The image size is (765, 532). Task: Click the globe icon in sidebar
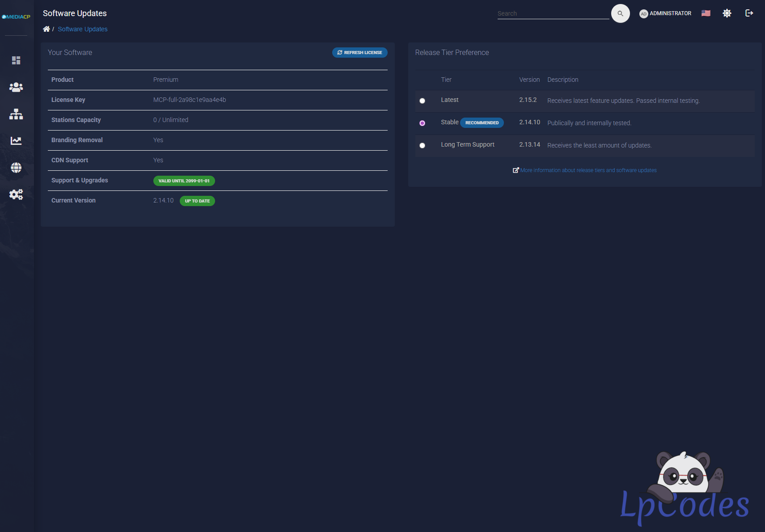[16, 168]
